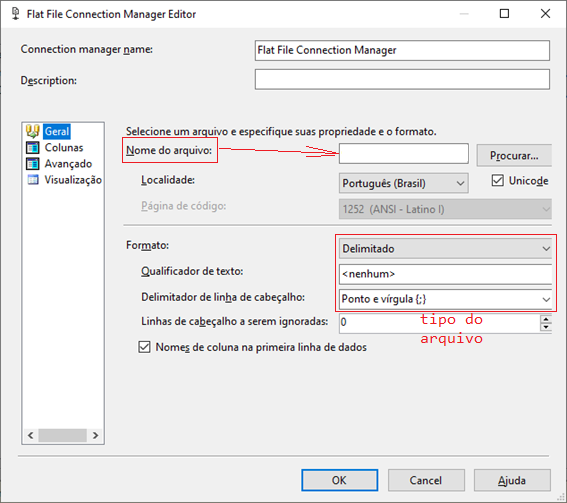The height and width of the screenshot is (503, 567).
Task: Click the Visualização page icon
Action: point(33,179)
